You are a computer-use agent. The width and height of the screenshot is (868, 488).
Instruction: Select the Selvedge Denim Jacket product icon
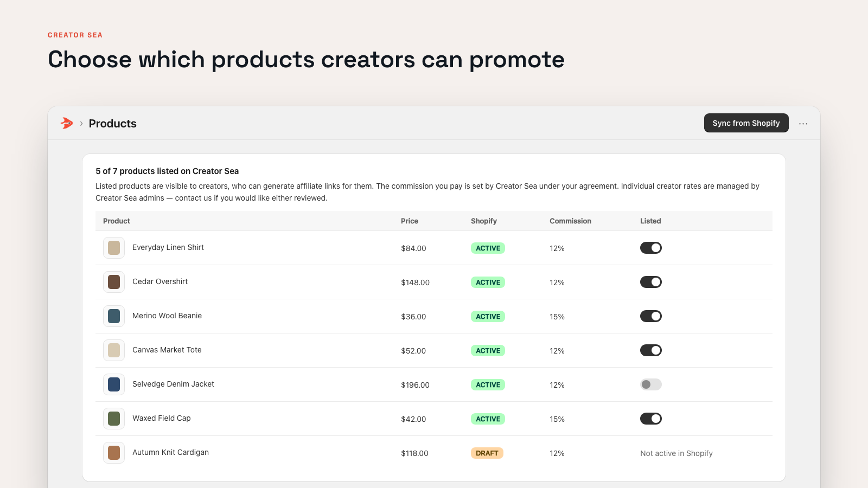114,384
